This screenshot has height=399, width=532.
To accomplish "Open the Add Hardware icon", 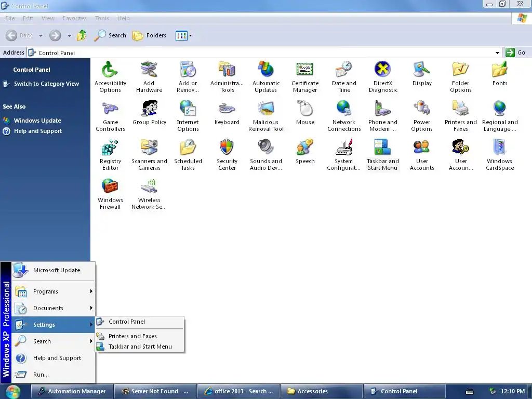I will 149,77.
